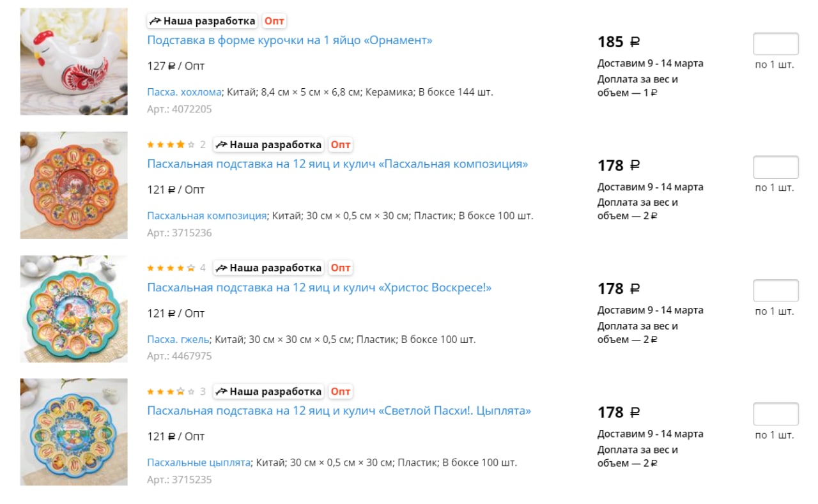
Task: Open the chicken egg stand product thumbnail
Action: (x=73, y=61)
